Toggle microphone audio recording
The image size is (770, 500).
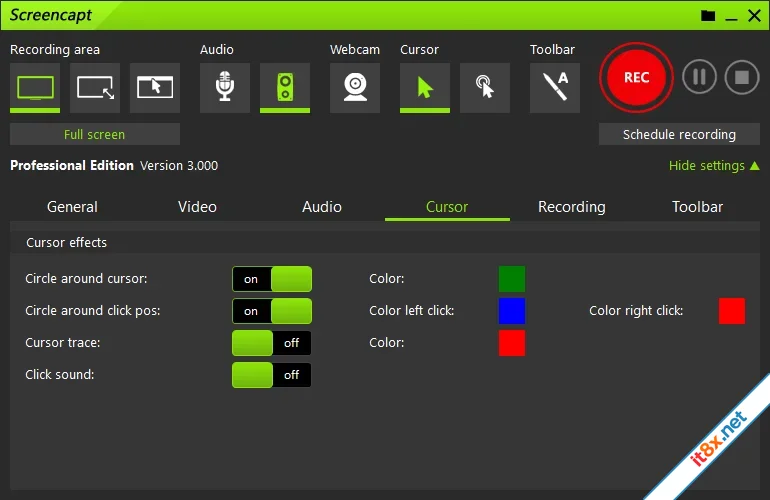pos(224,87)
